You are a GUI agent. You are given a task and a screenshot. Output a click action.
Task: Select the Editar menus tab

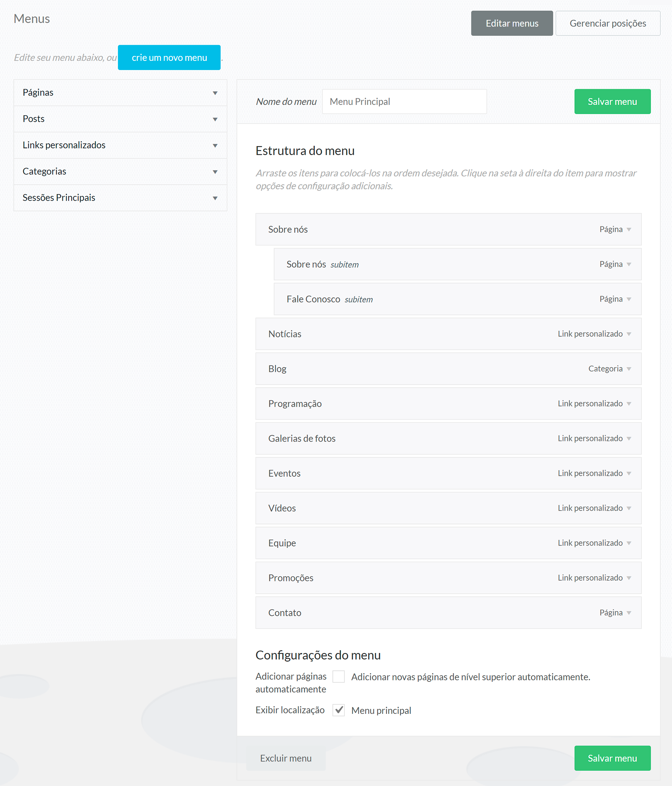pos(512,23)
